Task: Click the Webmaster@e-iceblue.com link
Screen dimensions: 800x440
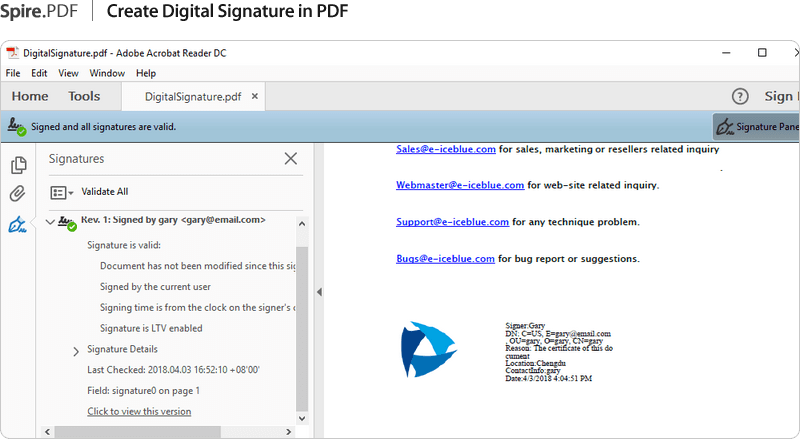Action: 460,185
